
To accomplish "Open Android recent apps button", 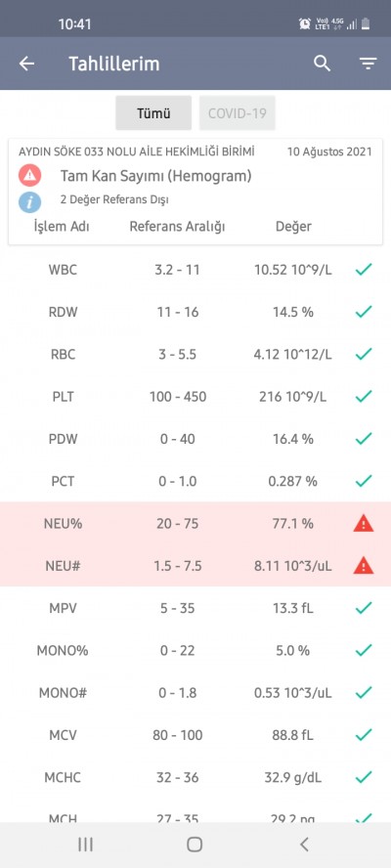I will [85, 845].
